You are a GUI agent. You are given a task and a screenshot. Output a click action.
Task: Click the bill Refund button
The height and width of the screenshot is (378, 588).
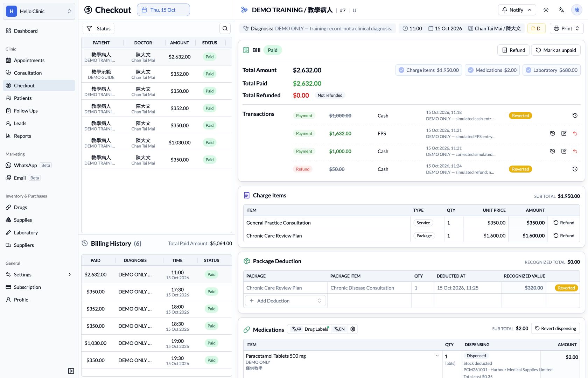(x=513, y=50)
